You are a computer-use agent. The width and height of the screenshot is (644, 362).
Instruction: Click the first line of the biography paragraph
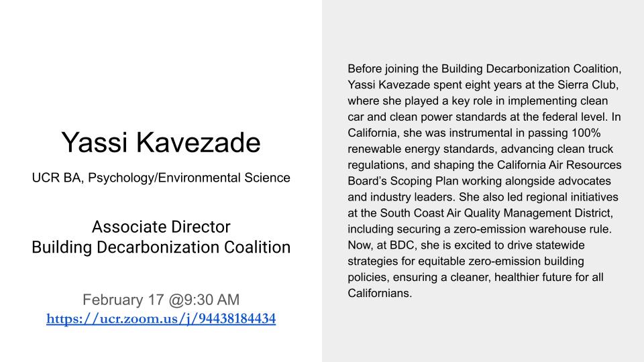[485, 68]
